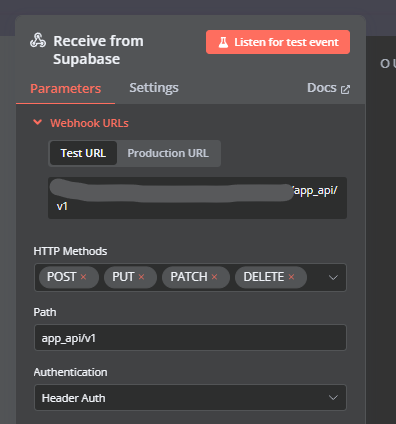The height and width of the screenshot is (424, 396).
Task: Click the Path input field
Action: (190, 338)
